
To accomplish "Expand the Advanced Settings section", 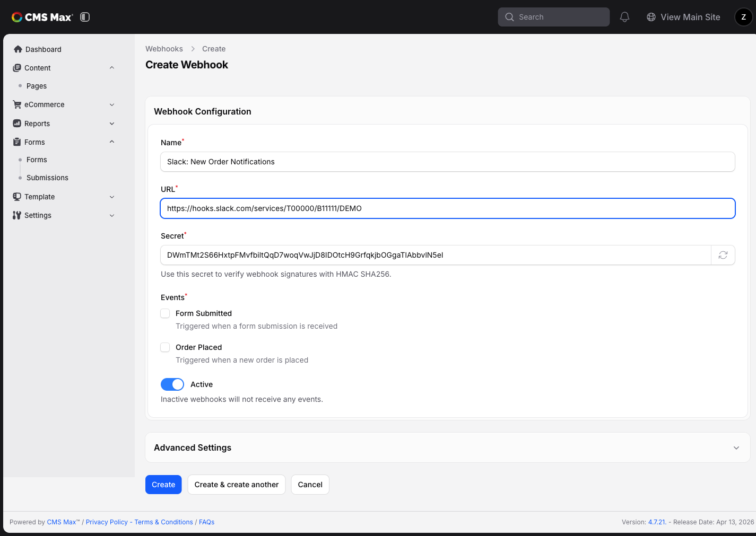I will pyautogui.click(x=448, y=447).
